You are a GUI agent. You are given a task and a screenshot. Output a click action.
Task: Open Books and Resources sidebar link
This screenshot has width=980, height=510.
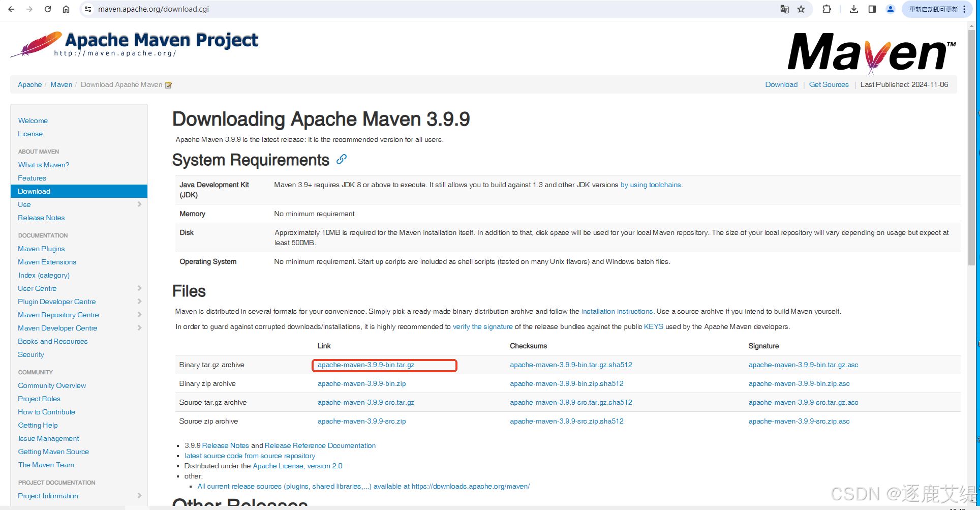[x=53, y=341]
